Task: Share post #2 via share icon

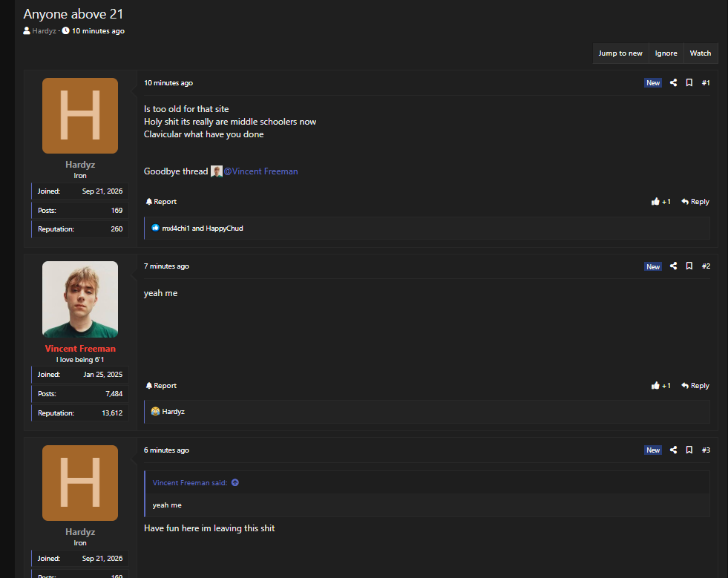Action: 673,266
